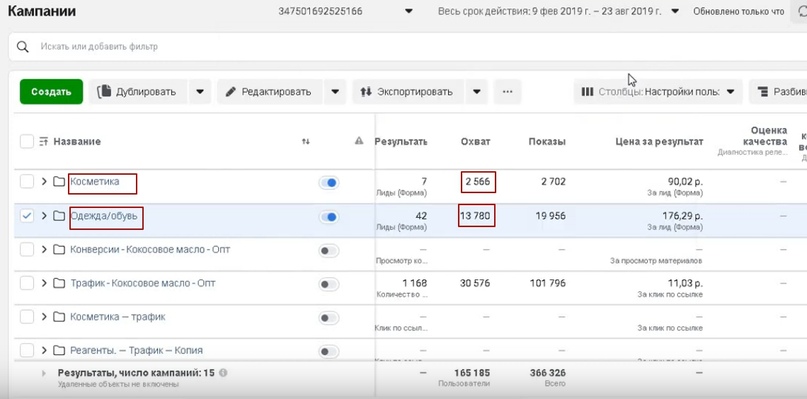Screen dimensions: 807x399
Task: Click folder icon of Косметика — трафик
Action: pyautogui.click(x=59, y=317)
